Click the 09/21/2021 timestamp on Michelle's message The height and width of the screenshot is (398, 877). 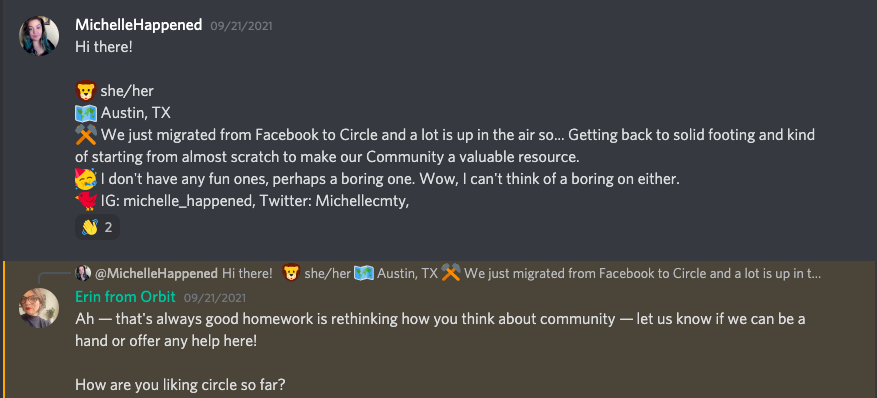[x=241, y=26]
